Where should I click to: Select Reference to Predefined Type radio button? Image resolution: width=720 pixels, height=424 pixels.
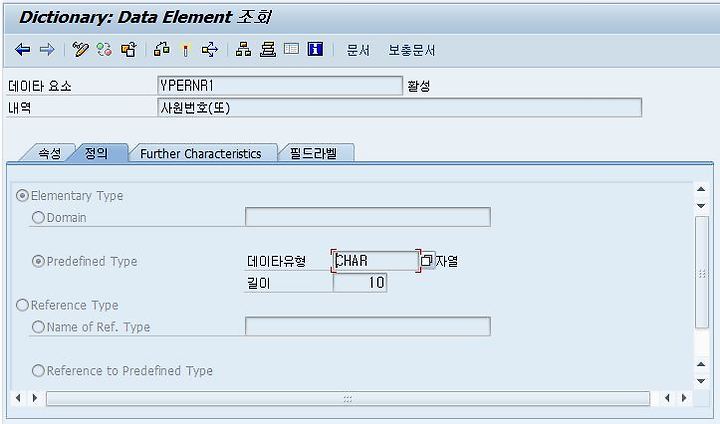click(38, 370)
